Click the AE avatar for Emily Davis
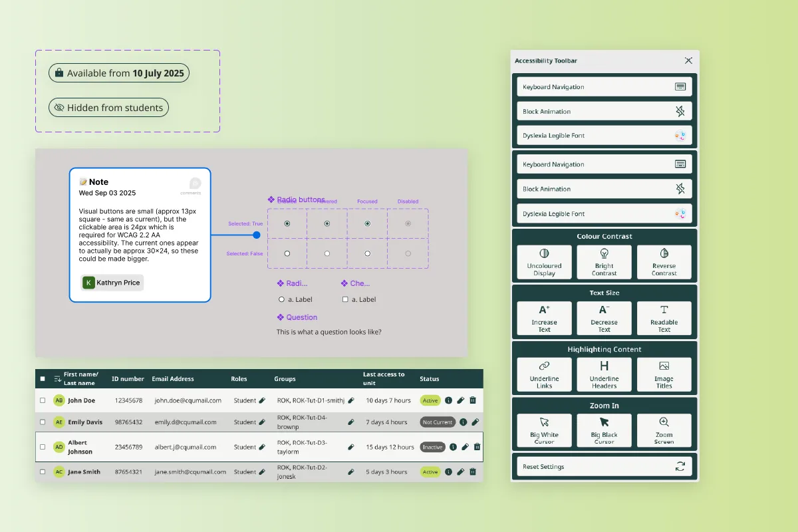This screenshot has width=798, height=532. pos(59,422)
